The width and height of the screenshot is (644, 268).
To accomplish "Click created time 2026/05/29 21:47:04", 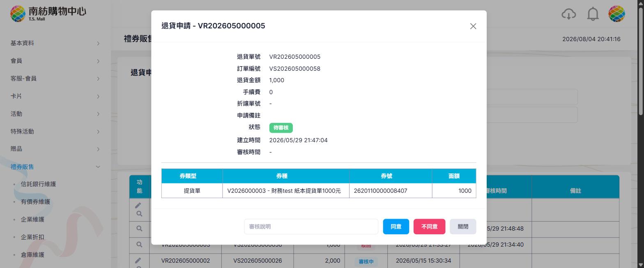I will 299,140.
